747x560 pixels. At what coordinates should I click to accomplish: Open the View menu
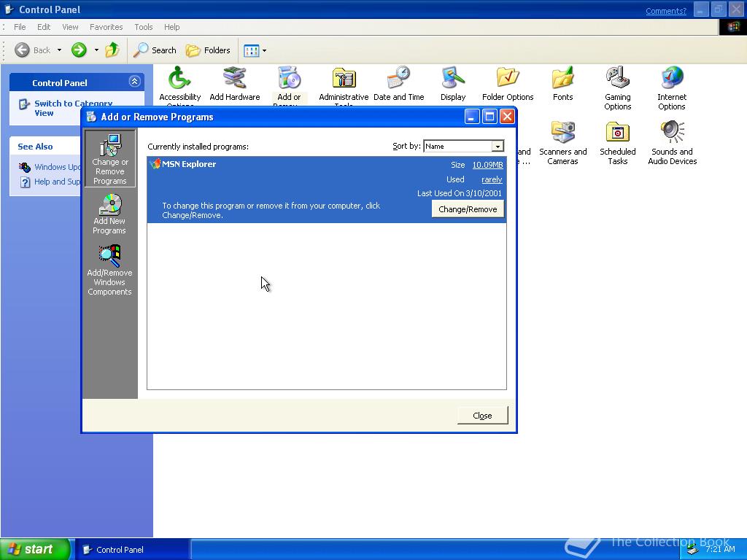tap(70, 27)
